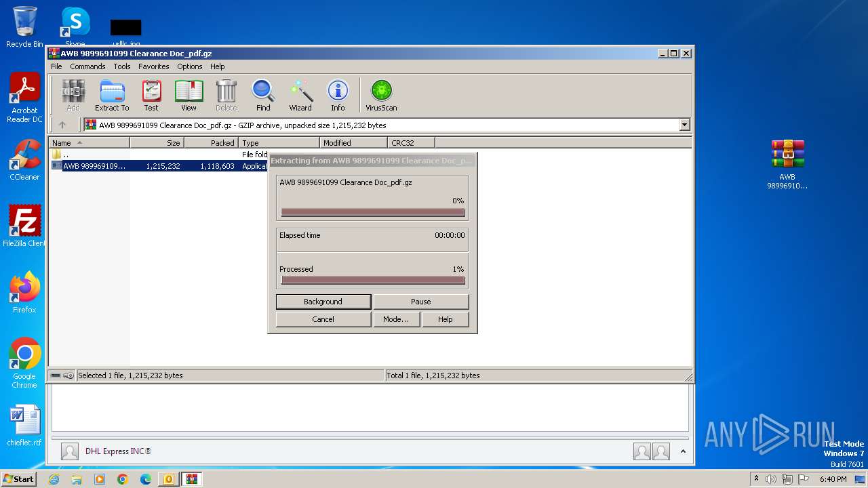868x488 pixels.
Task: Click Internet Explorer taskbar icon
Action: point(54,479)
